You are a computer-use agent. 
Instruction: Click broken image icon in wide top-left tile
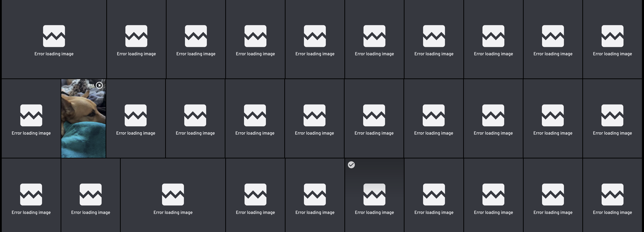coord(54,36)
